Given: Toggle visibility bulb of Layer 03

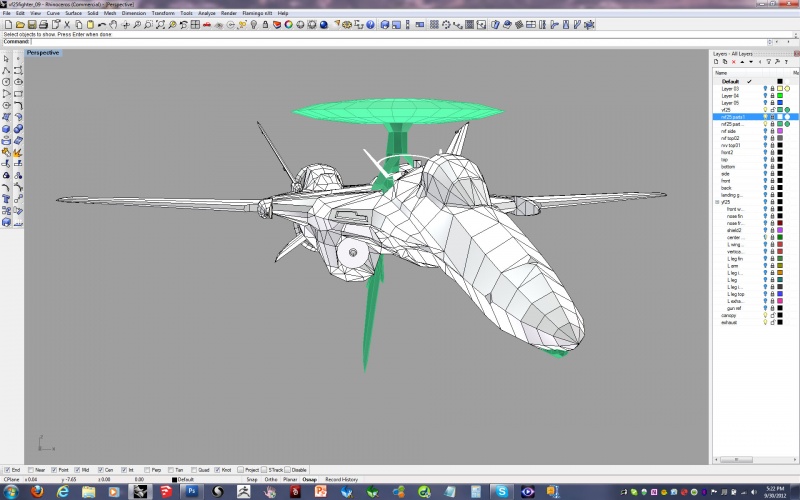Looking at the screenshot, I should pyautogui.click(x=765, y=89).
